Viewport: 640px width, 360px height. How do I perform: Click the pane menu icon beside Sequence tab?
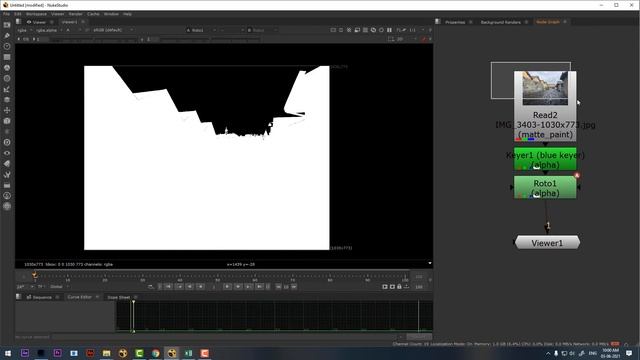[x=19, y=297]
